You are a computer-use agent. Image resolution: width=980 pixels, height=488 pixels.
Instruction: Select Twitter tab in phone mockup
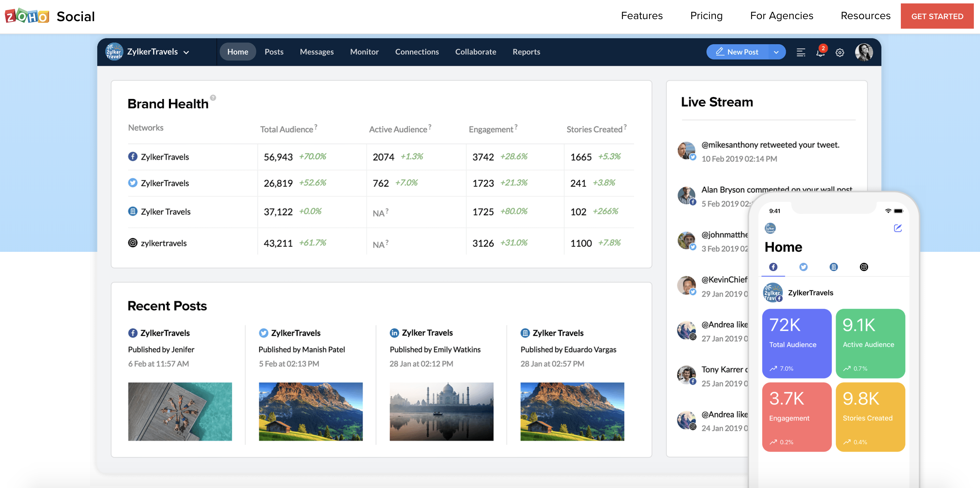[x=803, y=267]
